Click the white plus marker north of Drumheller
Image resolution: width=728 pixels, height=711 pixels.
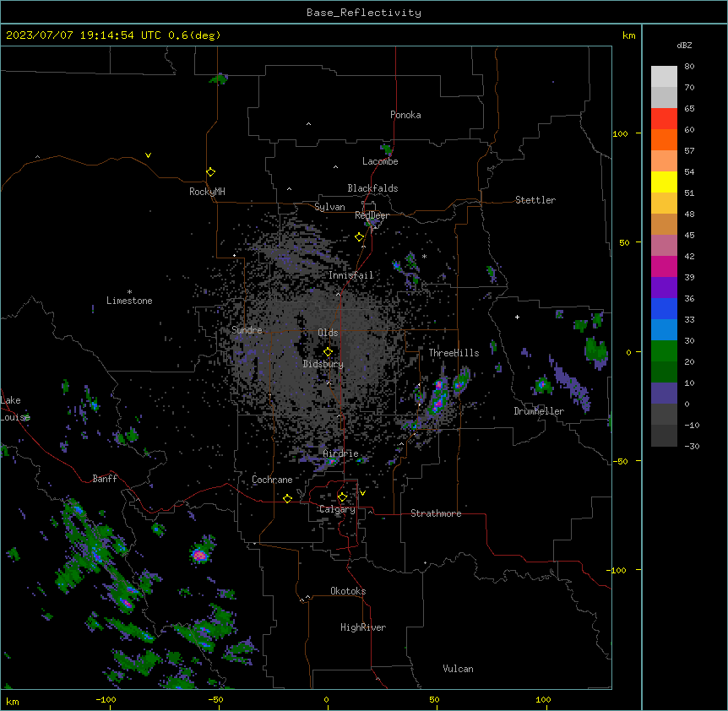pyautogui.click(x=517, y=317)
